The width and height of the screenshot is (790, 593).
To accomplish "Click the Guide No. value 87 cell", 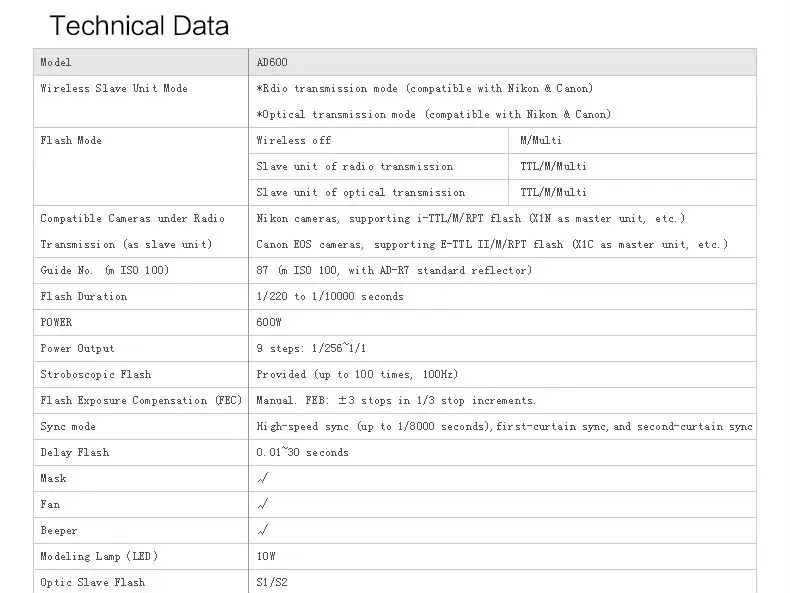I will point(502,271).
